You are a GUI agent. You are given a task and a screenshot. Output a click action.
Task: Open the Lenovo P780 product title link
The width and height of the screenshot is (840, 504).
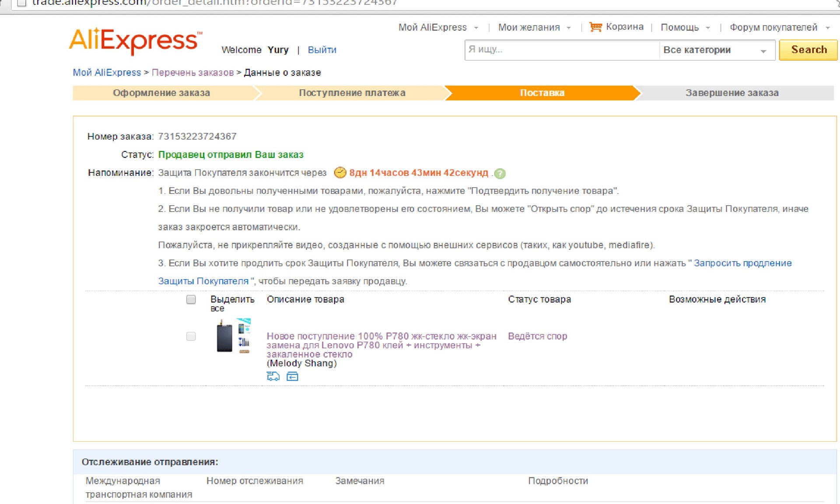pyautogui.click(x=381, y=345)
